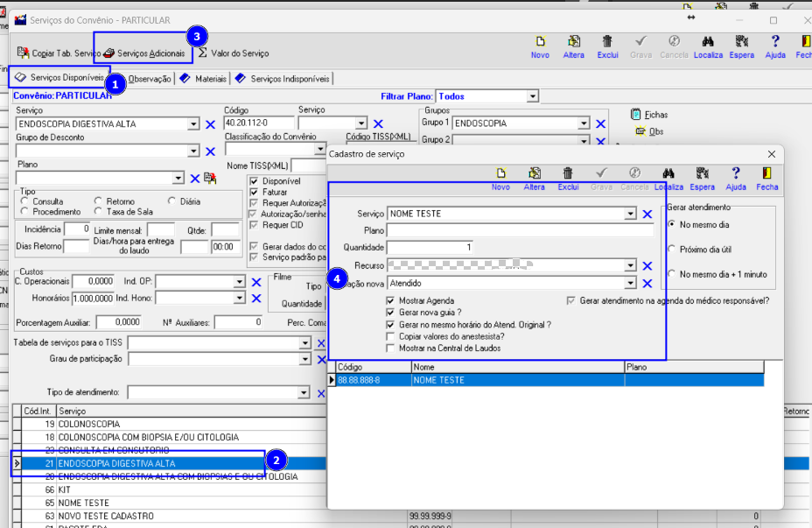Open Serviço NOME TESTE dropdown arrow
The image size is (812, 528).
(x=630, y=214)
